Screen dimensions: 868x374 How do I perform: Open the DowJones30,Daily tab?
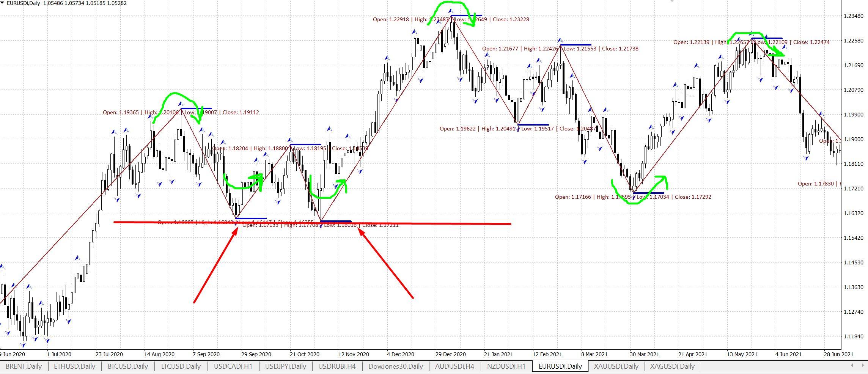pyautogui.click(x=395, y=366)
